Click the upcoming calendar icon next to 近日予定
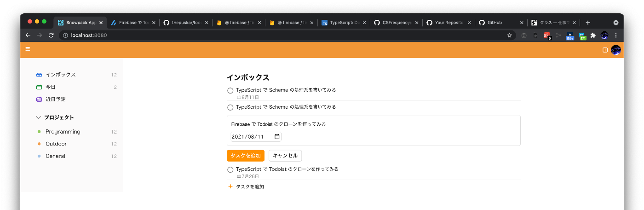Image resolution: width=644 pixels, height=210 pixels. click(x=39, y=99)
